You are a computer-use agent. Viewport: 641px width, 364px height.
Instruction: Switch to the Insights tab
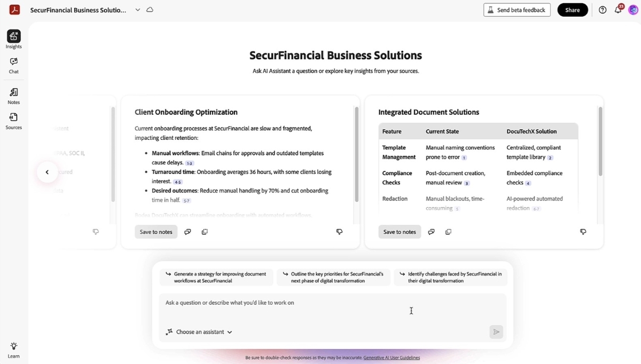coord(14,39)
